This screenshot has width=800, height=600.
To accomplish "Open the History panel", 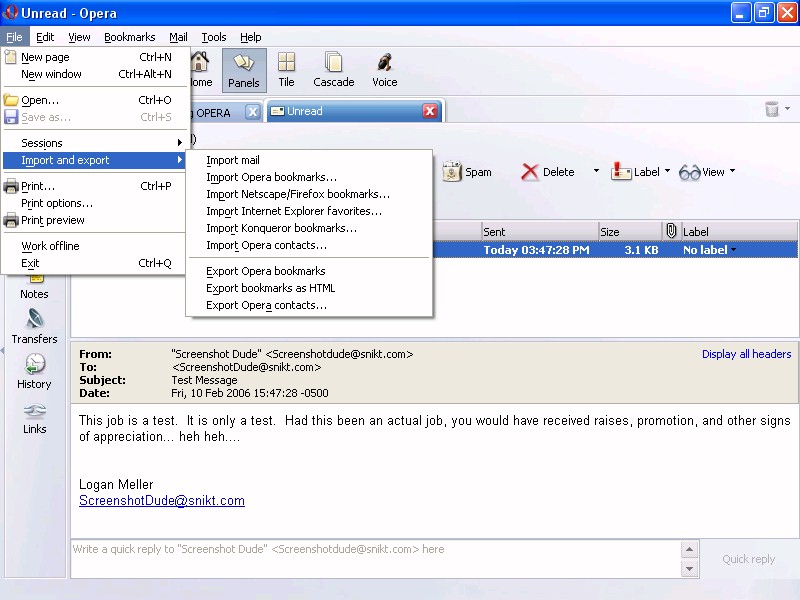I will pos(34,371).
